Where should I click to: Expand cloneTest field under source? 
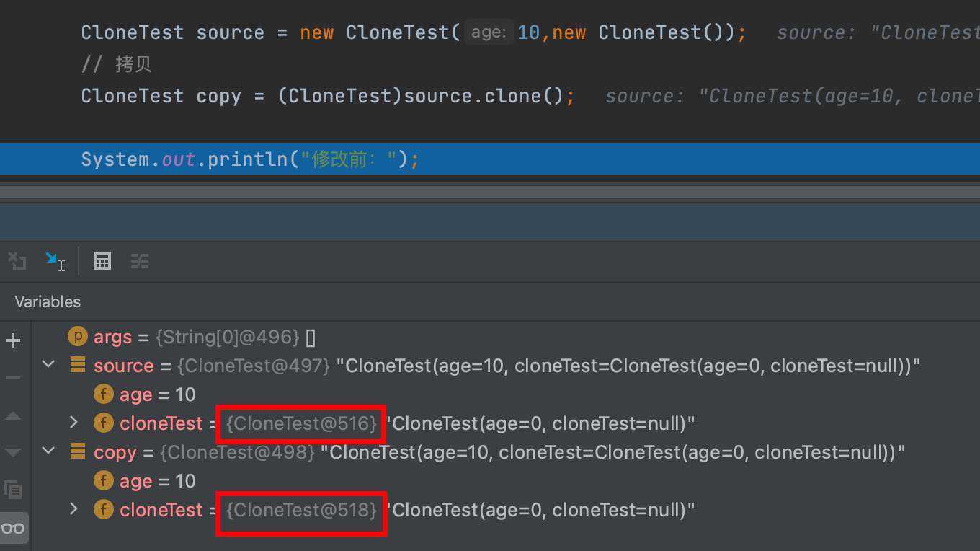coord(73,423)
